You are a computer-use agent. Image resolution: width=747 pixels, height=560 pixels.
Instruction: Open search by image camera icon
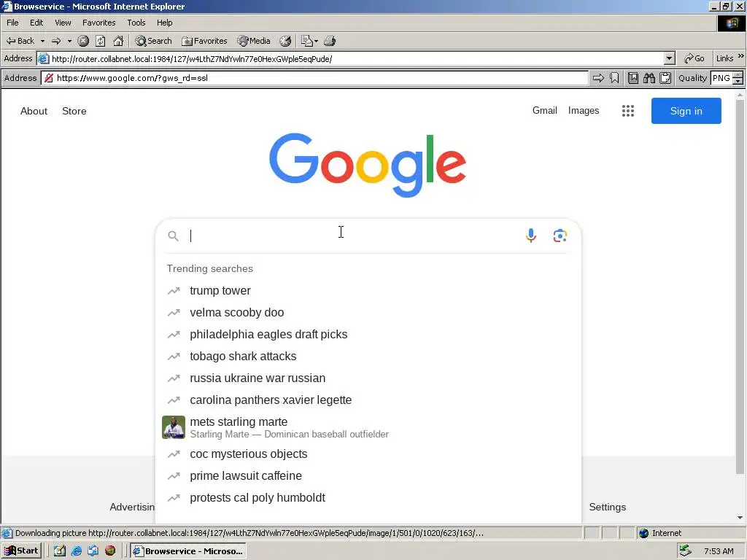[560, 236]
